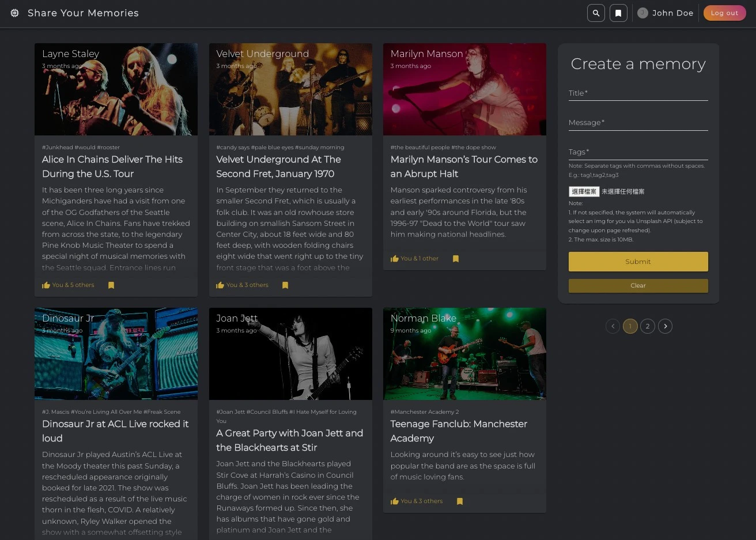The height and width of the screenshot is (540, 756).
Task: Bookmark the Alice In Chains post
Action: 111,285
